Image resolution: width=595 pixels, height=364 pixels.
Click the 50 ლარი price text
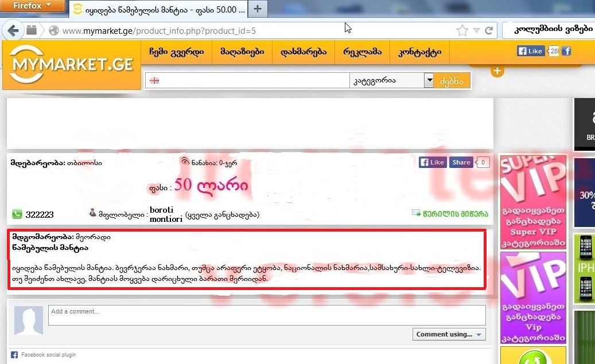(211, 185)
